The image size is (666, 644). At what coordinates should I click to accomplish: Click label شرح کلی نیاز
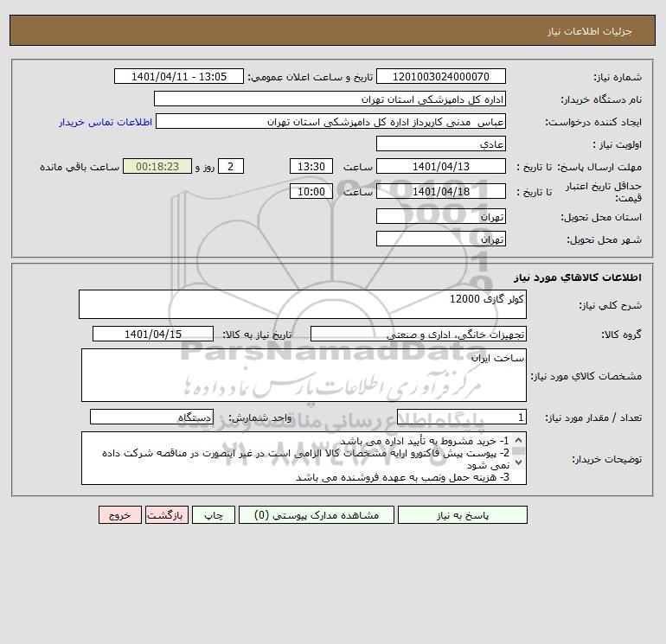click(611, 305)
